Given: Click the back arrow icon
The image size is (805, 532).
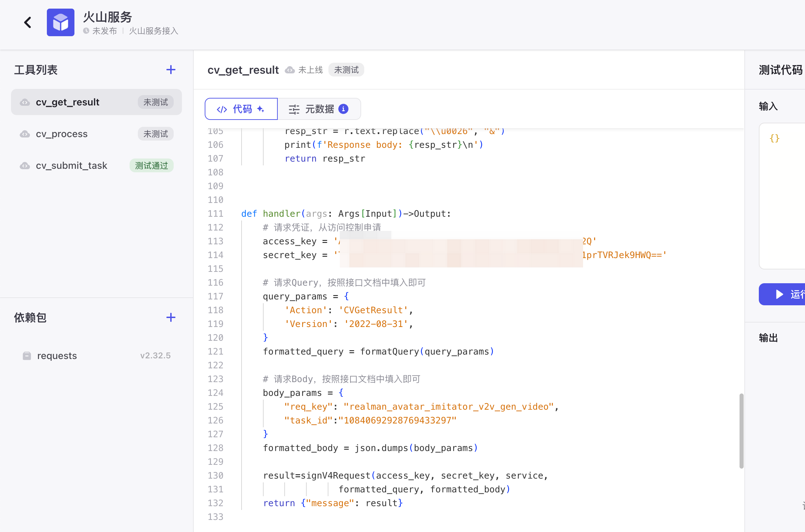Looking at the screenshot, I should tap(28, 23).
